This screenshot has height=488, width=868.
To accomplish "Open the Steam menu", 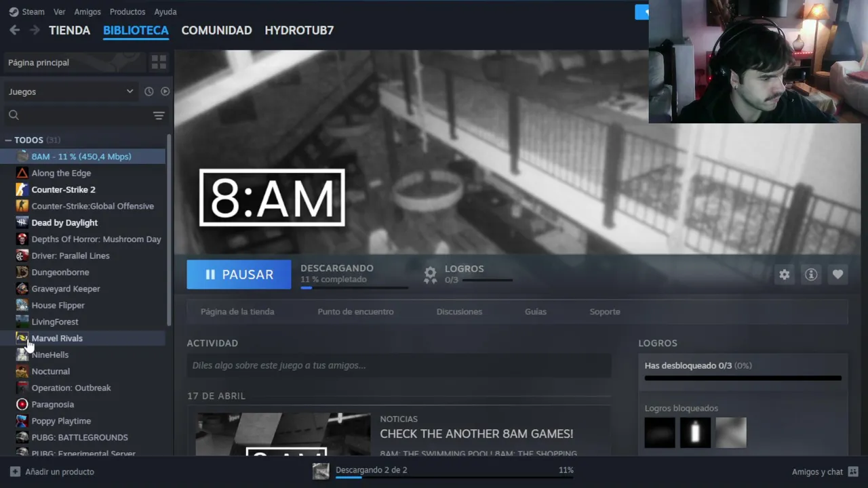I will 33,12.
